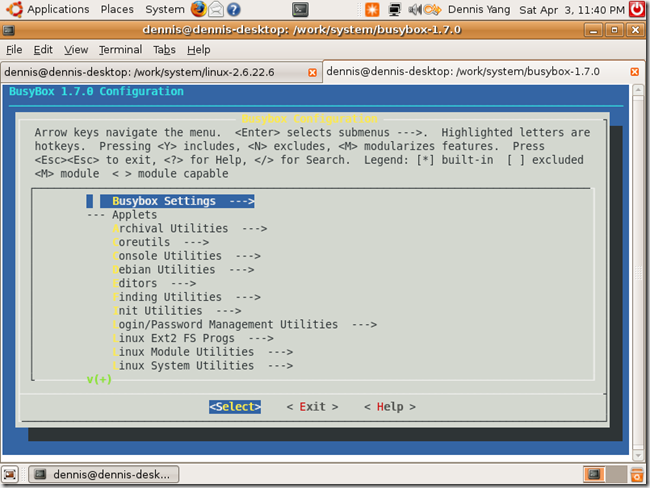Click the terminal window menu icon in title bar
Image resolution: width=650 pixels, height=488 pixels.
coord(9,30)
